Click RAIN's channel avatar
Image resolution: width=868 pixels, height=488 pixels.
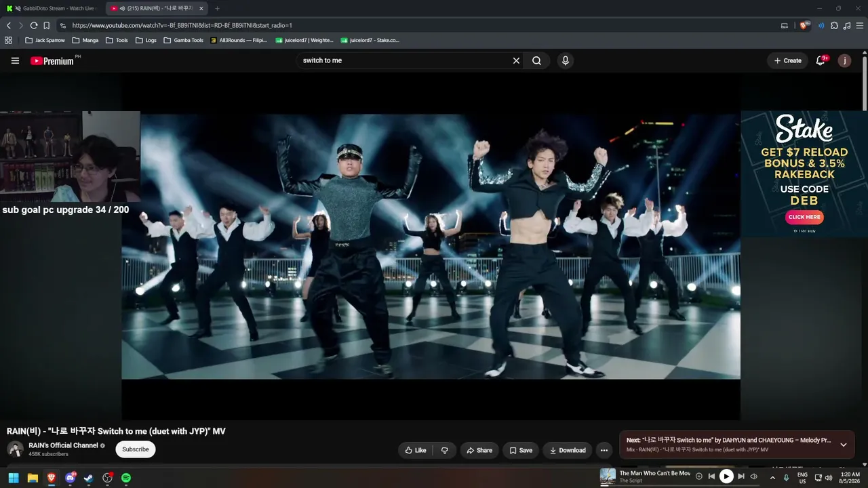pyautogui.click(x=15, y=449)
